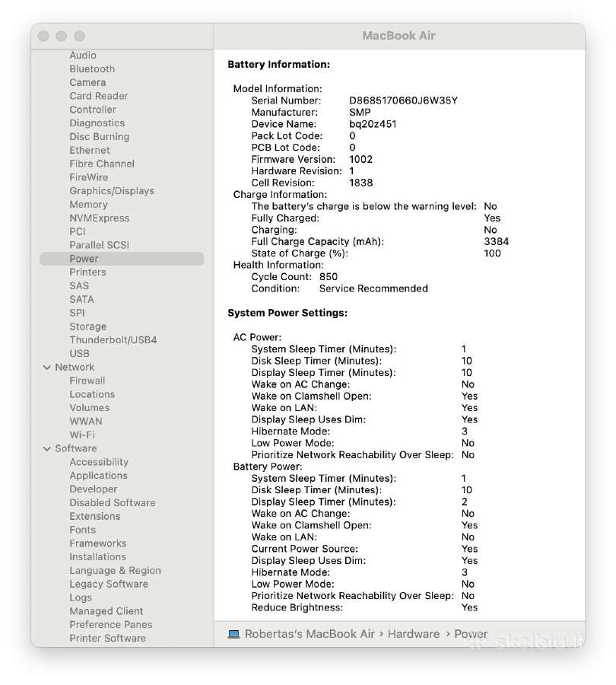Viewport: 616px width, 685px height.
Task: Select PCI in the sidebar
Action: tap(78, 231)
